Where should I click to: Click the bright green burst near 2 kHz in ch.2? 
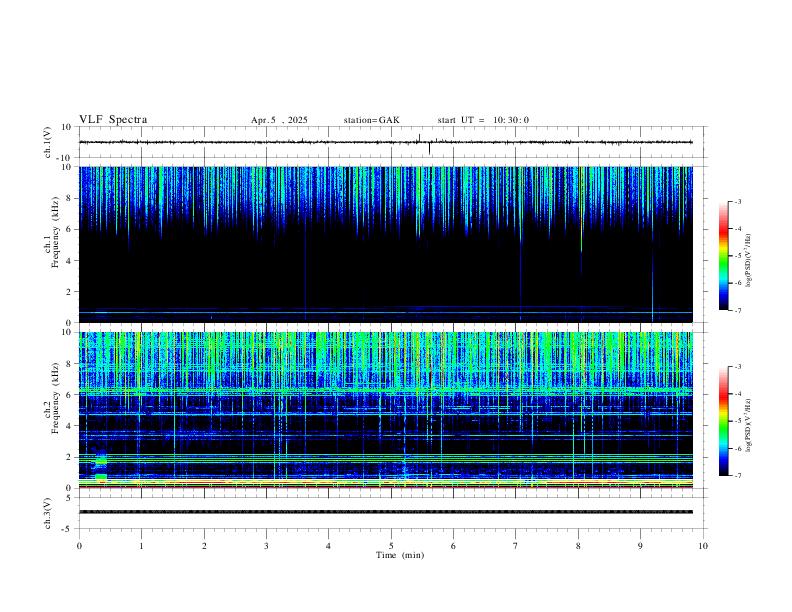click(x=101, y=460)
